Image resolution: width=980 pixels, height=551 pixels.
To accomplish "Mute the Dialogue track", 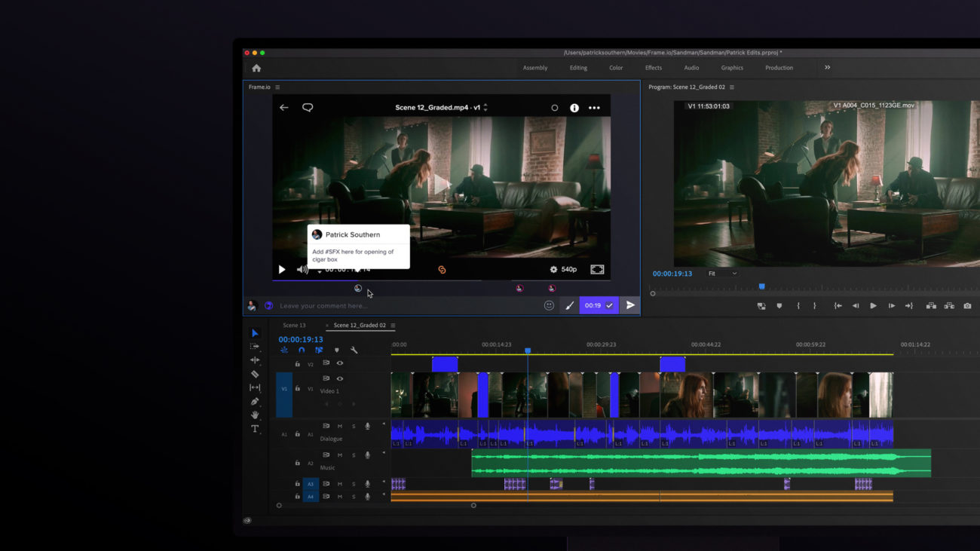I will 340,427.
